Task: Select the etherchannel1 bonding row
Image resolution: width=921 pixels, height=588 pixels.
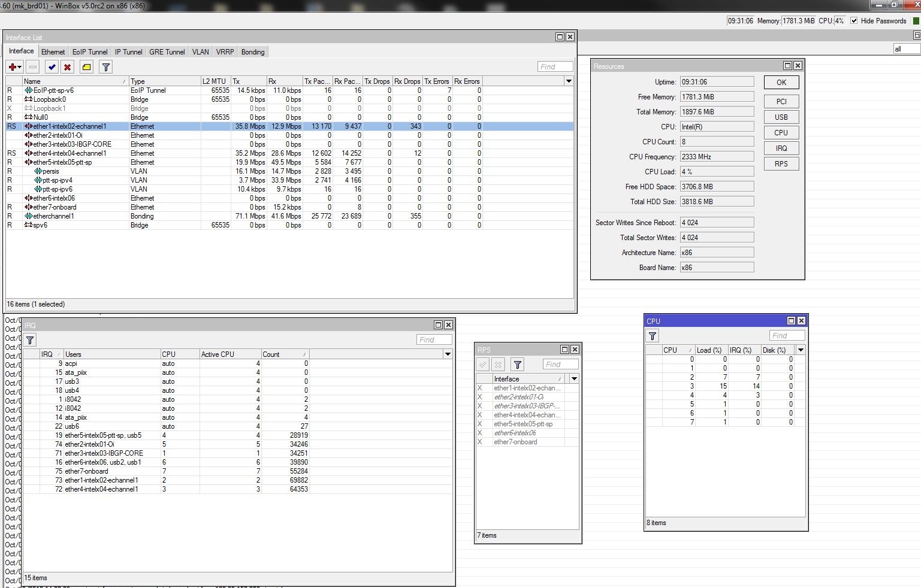Action: pos(54,216)
